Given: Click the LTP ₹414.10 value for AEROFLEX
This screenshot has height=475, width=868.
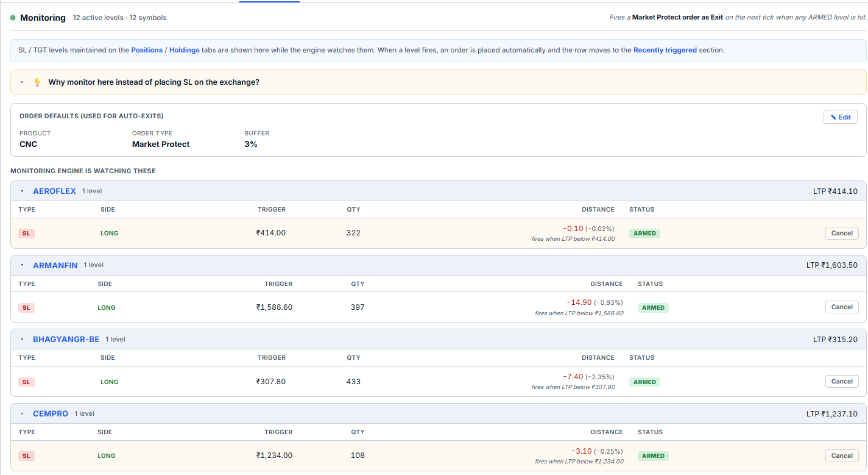Looking at the screenshot, I should click(x=835, y=191).
